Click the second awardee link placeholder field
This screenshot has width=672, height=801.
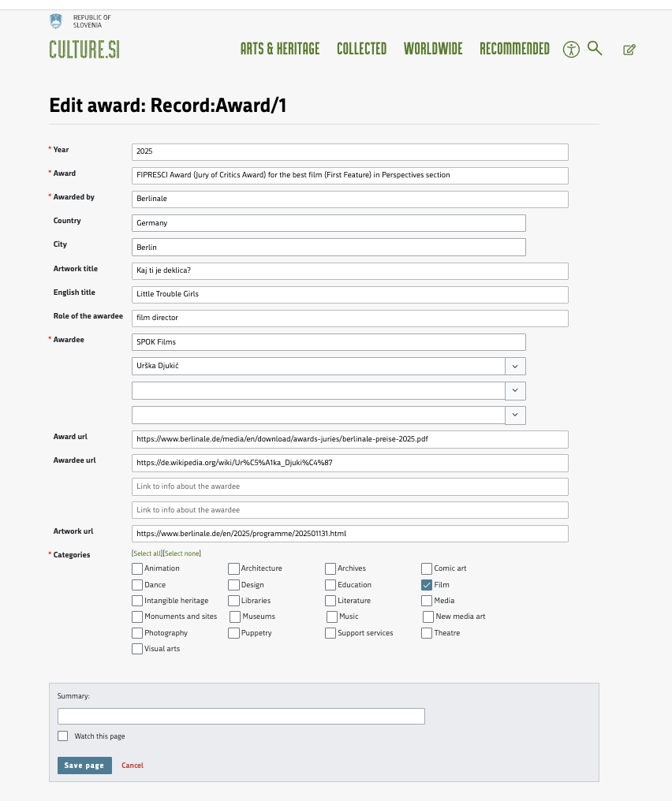click(x=350, y=486)
